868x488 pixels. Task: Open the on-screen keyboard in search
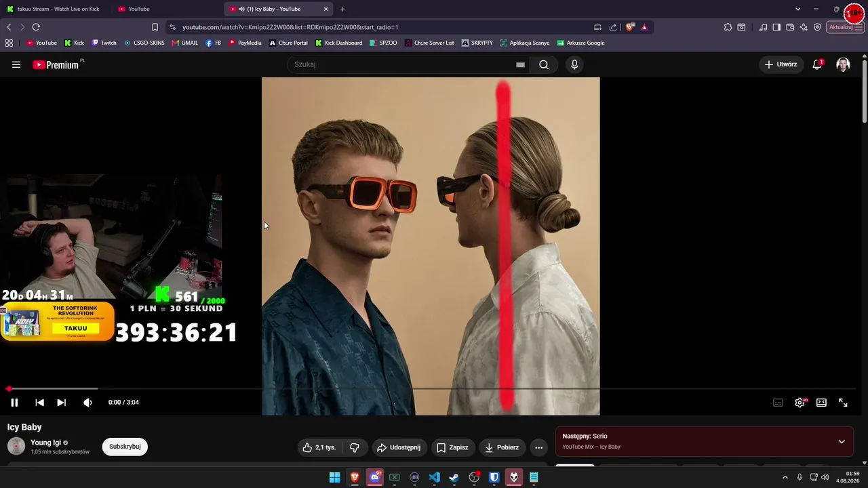click(520, 64)
